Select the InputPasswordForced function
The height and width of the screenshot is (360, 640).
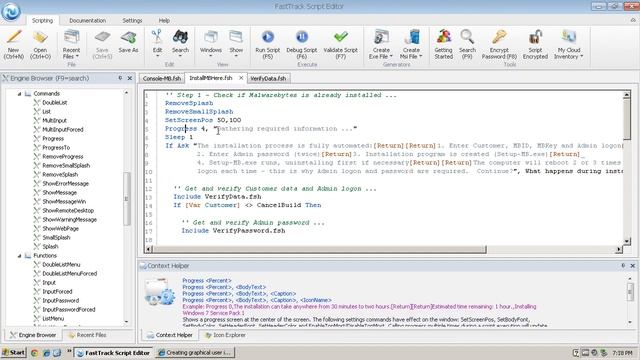coord(69,309)
